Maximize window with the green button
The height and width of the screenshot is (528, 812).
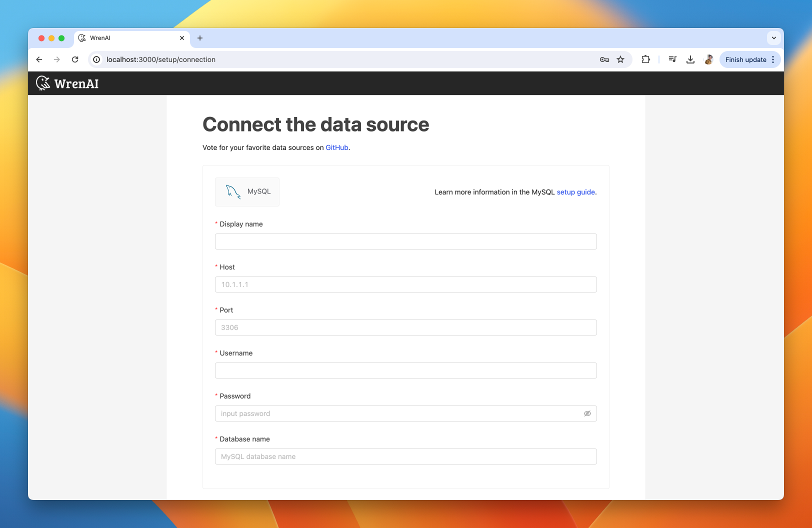tap(61, 38)
